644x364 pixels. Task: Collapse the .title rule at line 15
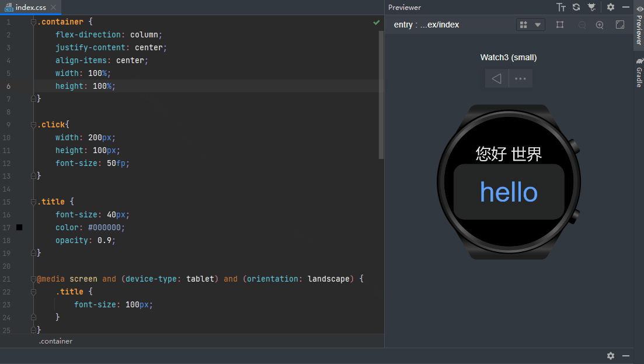(33, 202)
